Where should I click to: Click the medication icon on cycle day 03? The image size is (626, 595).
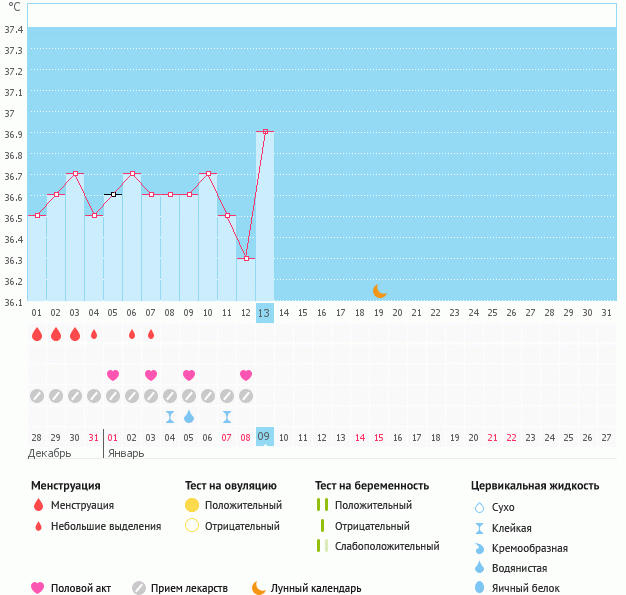(x=75, y=396)
